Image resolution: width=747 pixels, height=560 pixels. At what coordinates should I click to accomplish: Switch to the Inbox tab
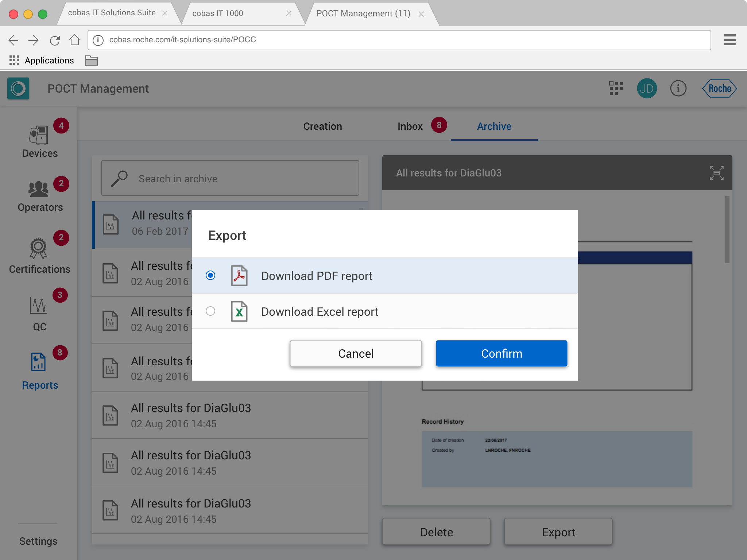tap(410, 126)
